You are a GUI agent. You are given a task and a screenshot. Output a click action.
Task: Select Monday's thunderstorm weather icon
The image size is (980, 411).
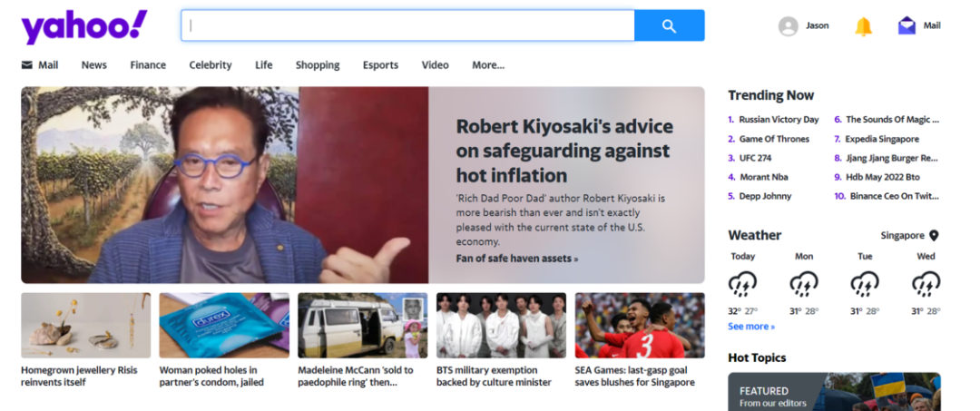[804, 284]
